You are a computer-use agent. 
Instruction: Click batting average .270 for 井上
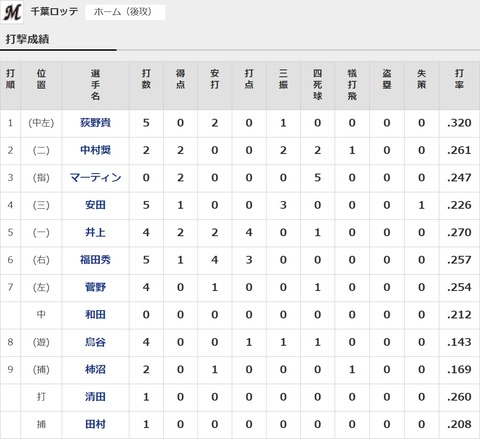coord(459,232)
